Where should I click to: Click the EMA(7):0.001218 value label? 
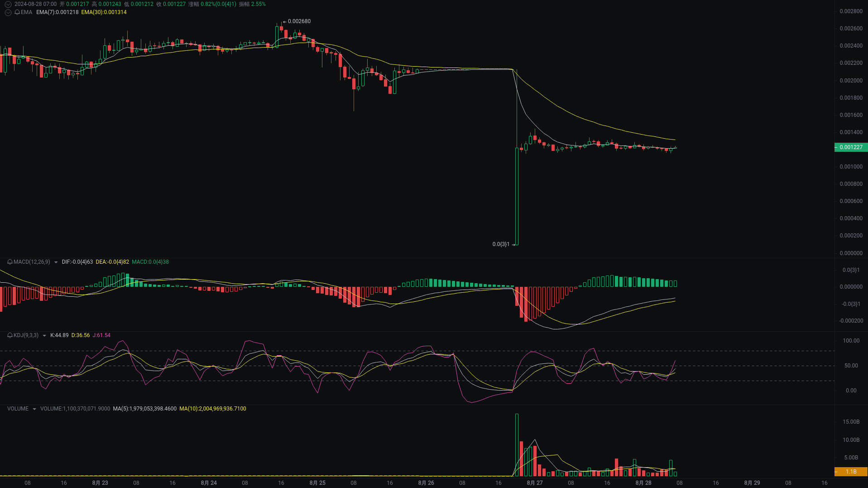point(57,12)
